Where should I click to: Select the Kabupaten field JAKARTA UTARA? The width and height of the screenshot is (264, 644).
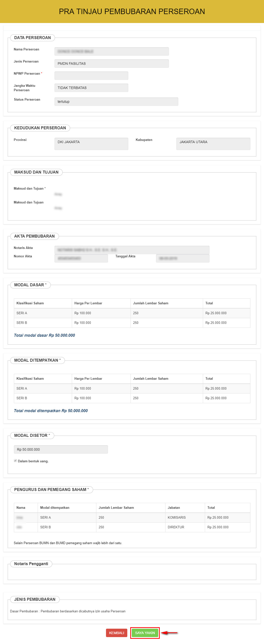point(213,144)
